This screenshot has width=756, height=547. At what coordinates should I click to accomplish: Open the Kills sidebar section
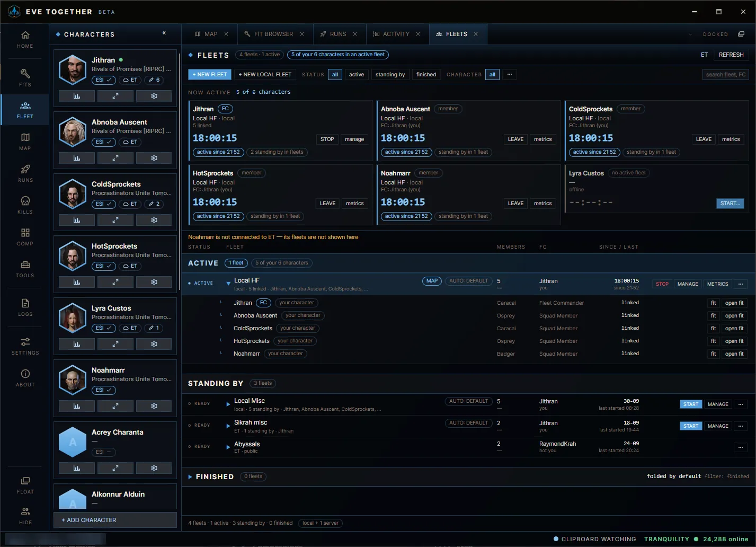(x=25, y=205)
